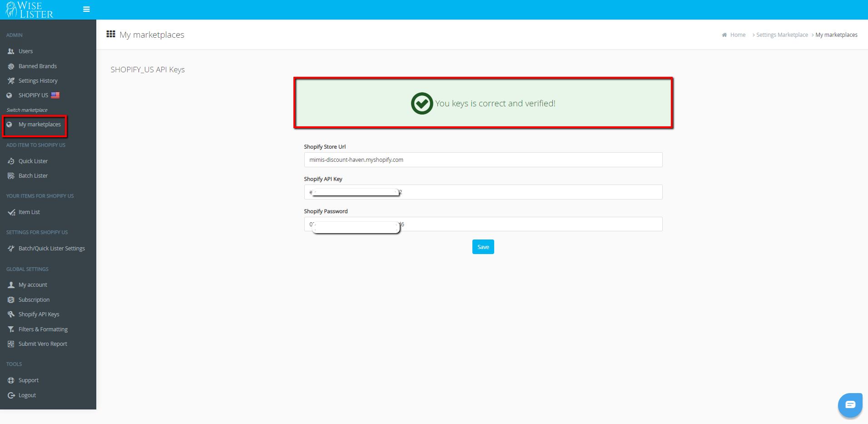This screenshot has height=424, width=868.
Task: Open Settings History in sidebar
Action: 38,81
